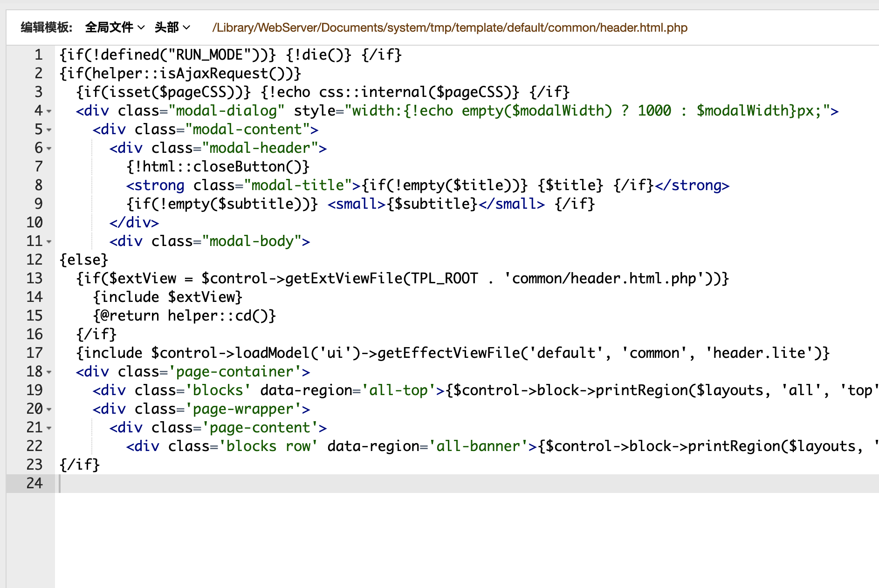The height and width of the screenshot is (588, 879).
Task: Click the {else} statement on line 12
Action: click(x=84, y=260)
